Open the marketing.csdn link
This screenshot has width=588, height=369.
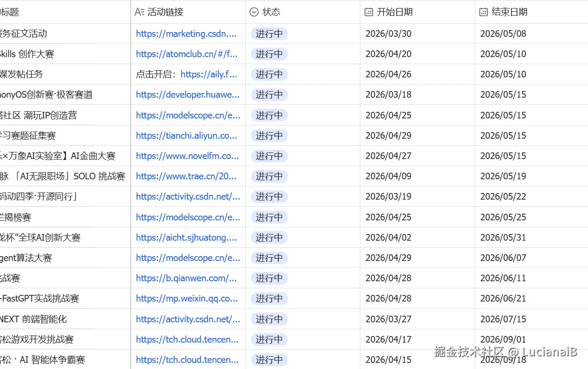(x=187, y=34)
